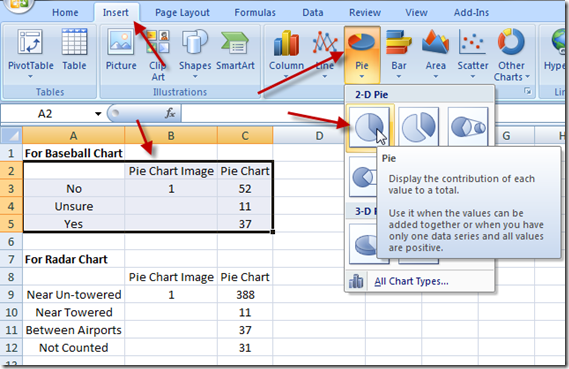The image size is (569, 369).
Task: Expand the Shapes dropdown arrow
Action: (x=195, y=77)
